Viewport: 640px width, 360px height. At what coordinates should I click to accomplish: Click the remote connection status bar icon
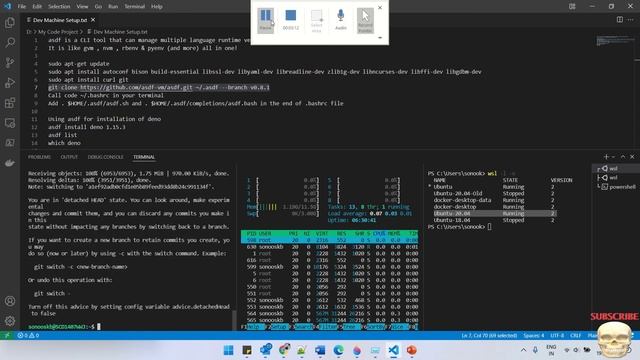click(7, 336)
